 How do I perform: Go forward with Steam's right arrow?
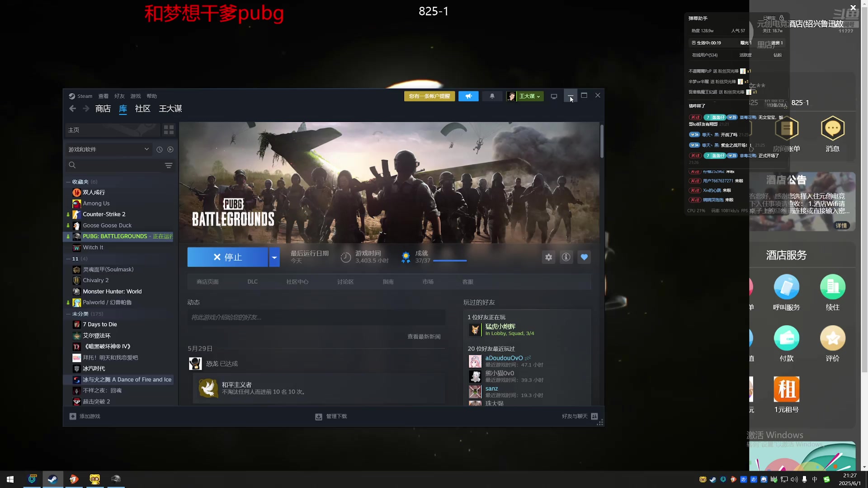tap(86, 108)
